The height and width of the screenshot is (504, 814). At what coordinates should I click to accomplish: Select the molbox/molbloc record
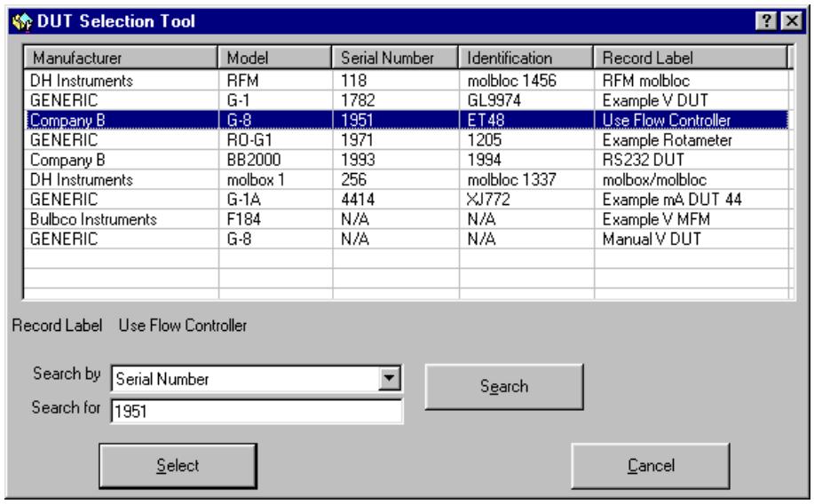pos(692,179)
